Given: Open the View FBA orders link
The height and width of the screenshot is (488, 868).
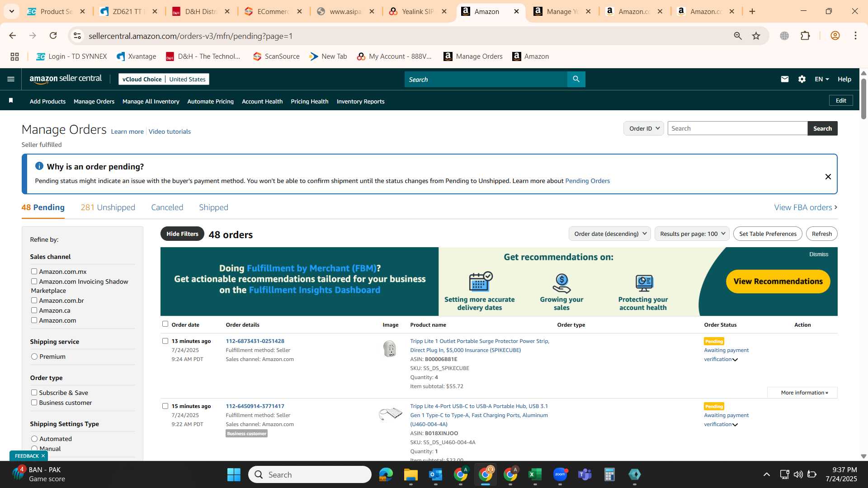Looking at the screenshot, I should point(806,207).
